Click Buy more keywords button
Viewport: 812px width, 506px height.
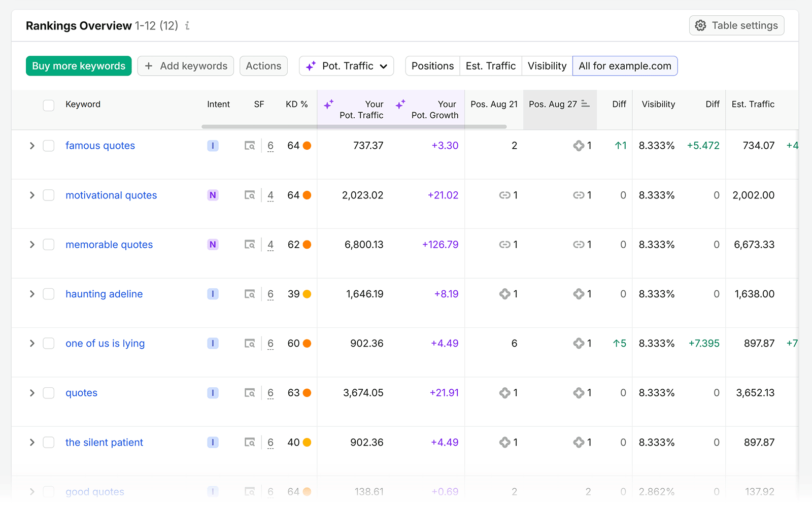click(x=79, y=66)
